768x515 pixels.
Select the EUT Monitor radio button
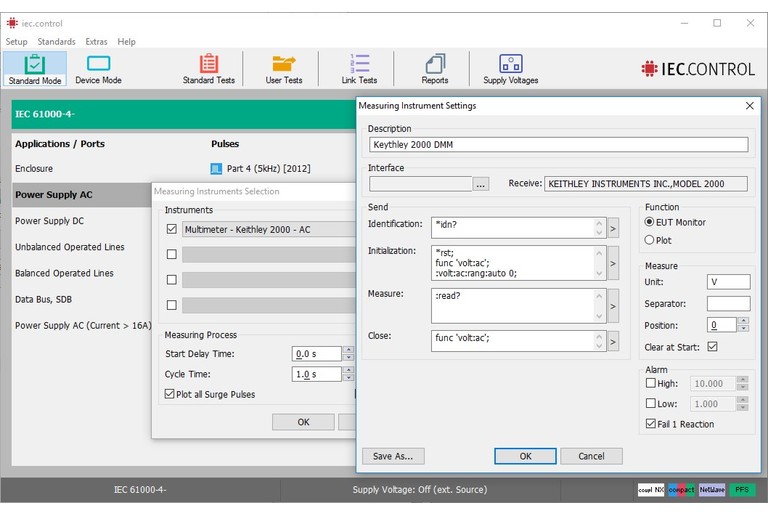tap(649, 222)
